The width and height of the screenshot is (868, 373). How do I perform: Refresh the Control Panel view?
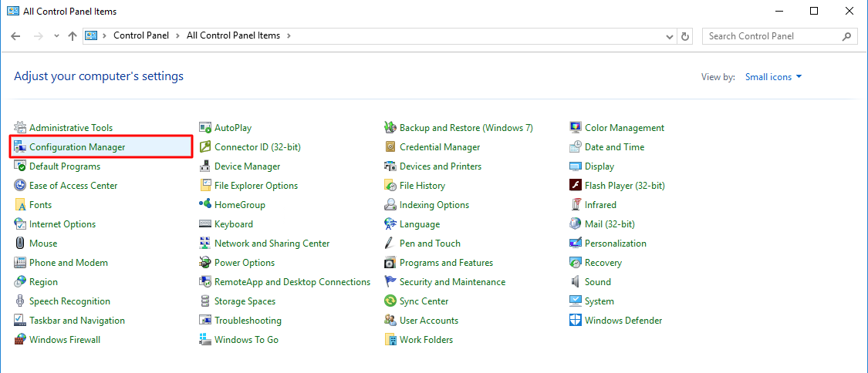(685, 36)
